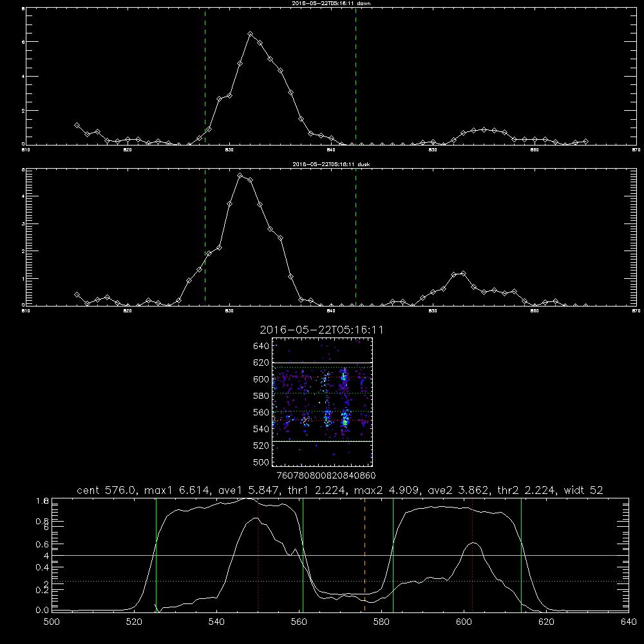644x644 pixels.
Task: Click 'thr2 2.224' in the stats line
Action: [527, 490]
